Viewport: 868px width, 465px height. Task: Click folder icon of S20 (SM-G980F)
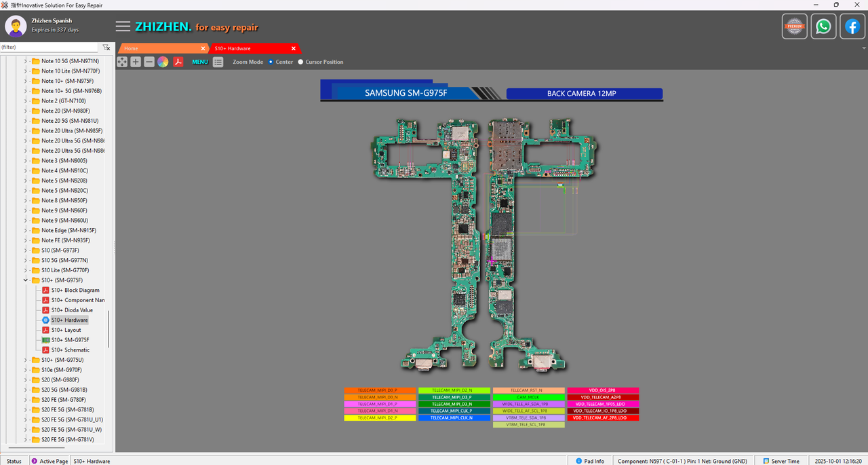35,379
